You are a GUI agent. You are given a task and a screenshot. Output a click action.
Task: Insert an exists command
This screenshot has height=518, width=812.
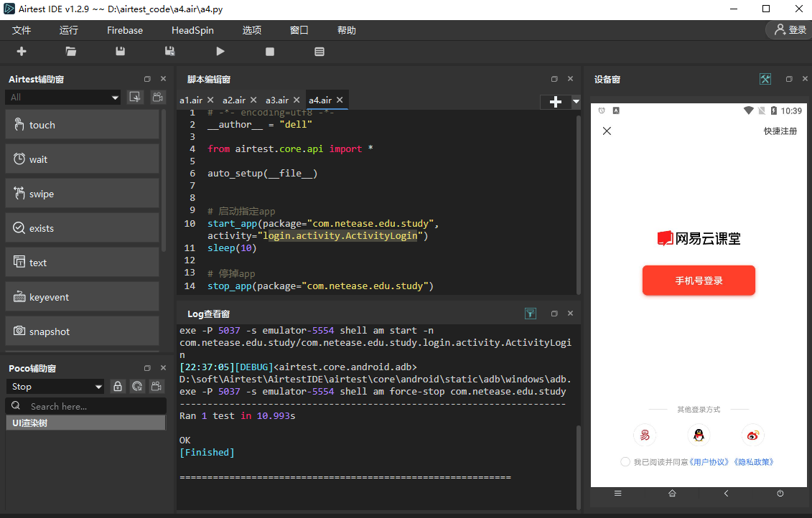point(82,228)
